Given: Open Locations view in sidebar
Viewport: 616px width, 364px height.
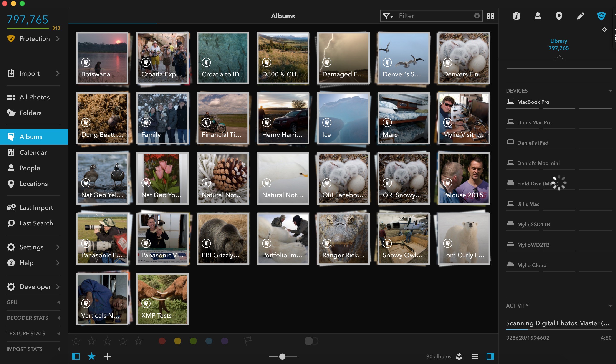Looking at the screenshot, I should [x=34, y=184].
